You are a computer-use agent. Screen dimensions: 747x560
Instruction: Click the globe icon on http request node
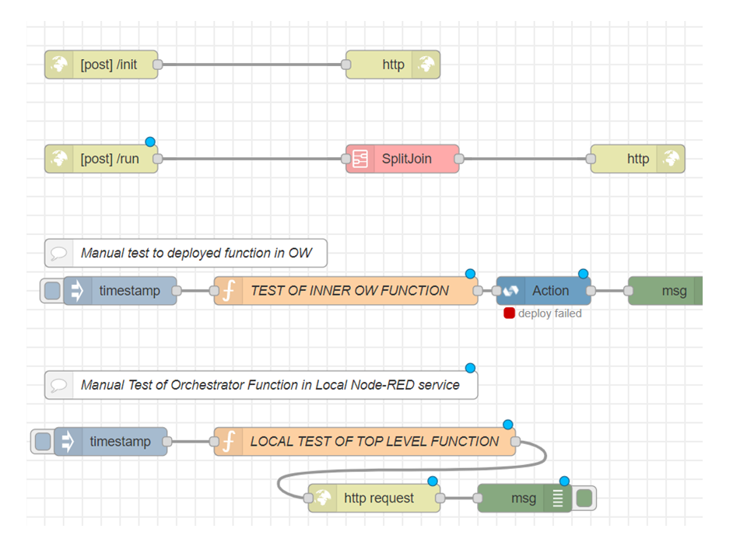click(x=322, y=498)
